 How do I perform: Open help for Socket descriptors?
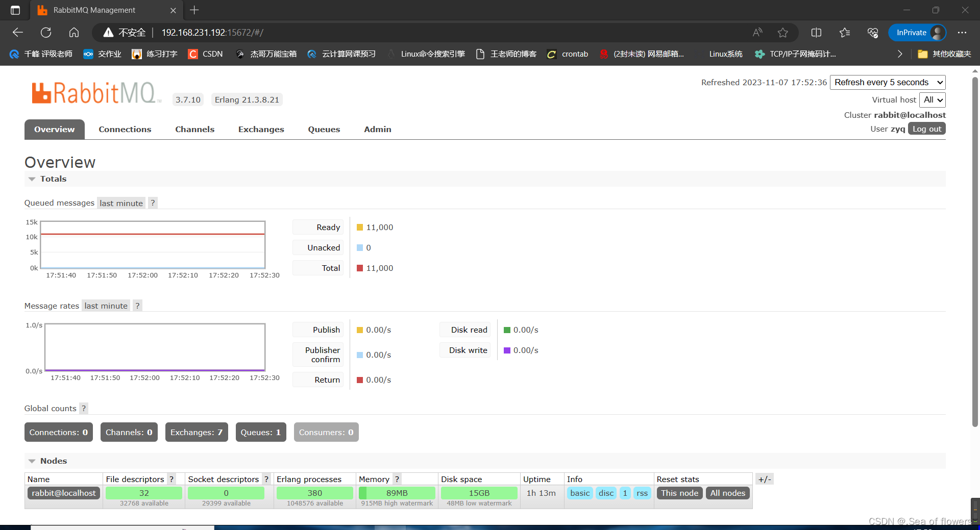point(266,479)
